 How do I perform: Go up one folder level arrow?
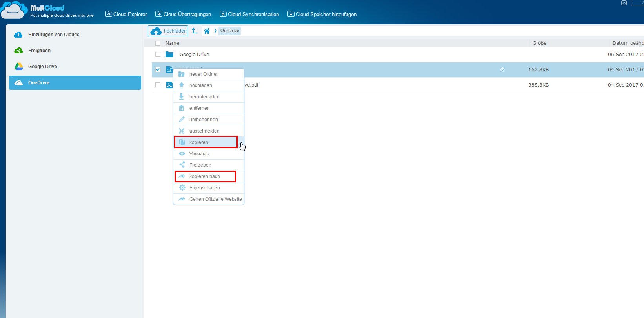tap(194, 31)
